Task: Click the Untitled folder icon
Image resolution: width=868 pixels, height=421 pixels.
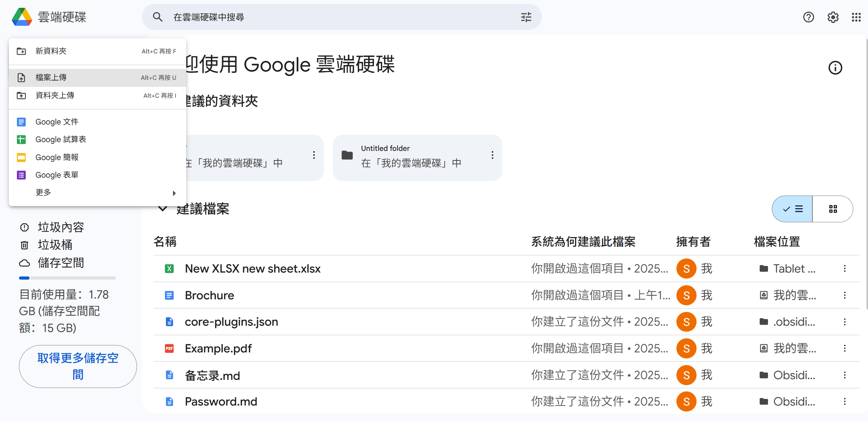Action: (347, 155)
